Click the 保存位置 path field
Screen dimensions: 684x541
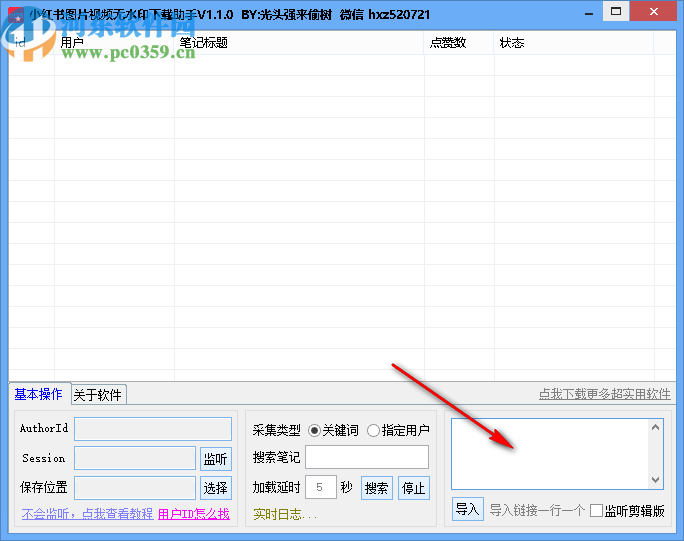coord(135,488)
